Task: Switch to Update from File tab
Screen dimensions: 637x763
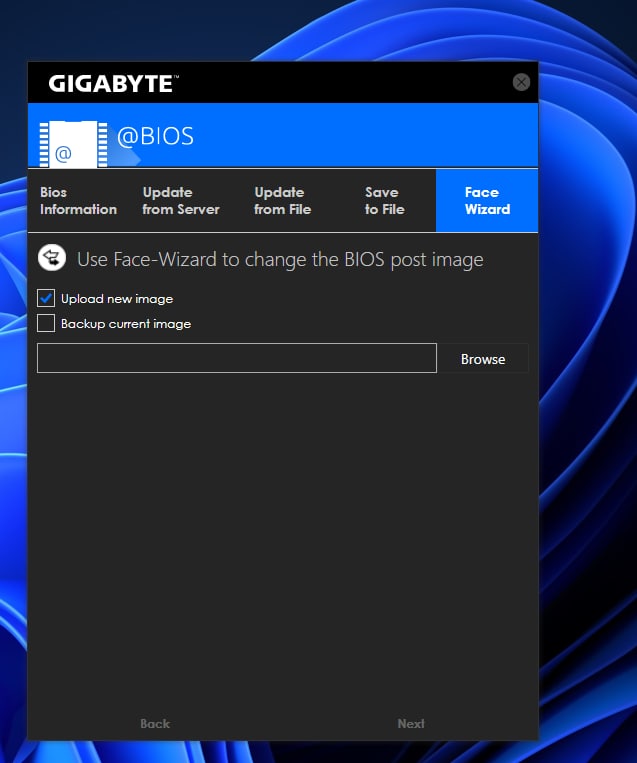Action: [283, 200]
